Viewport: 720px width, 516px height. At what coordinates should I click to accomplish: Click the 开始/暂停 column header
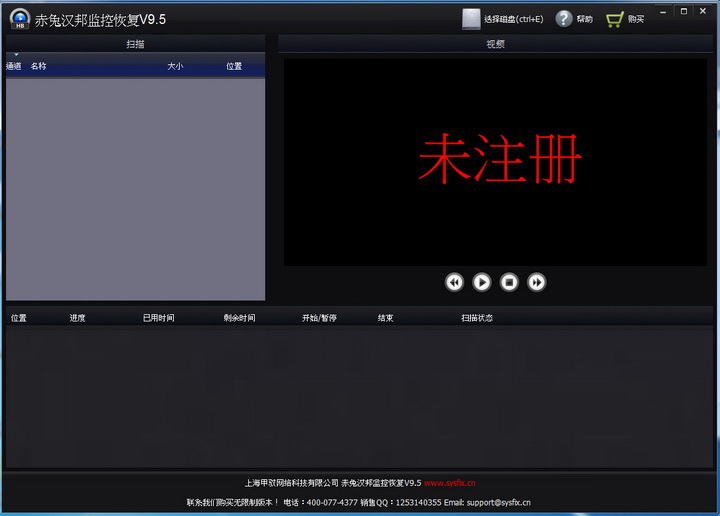tap(319, 318)
